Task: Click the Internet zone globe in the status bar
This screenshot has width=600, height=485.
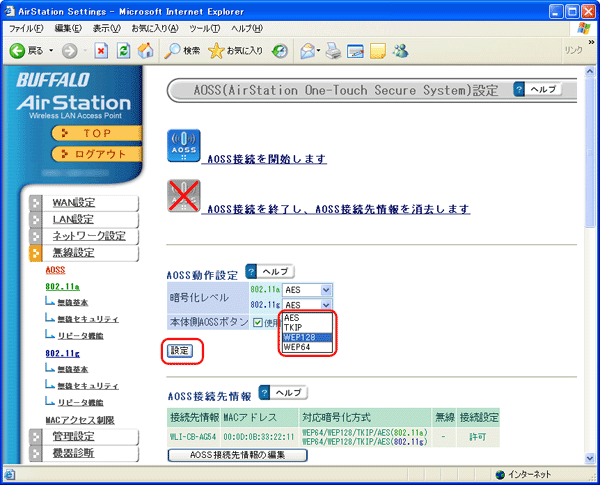Action: point(500,475)
